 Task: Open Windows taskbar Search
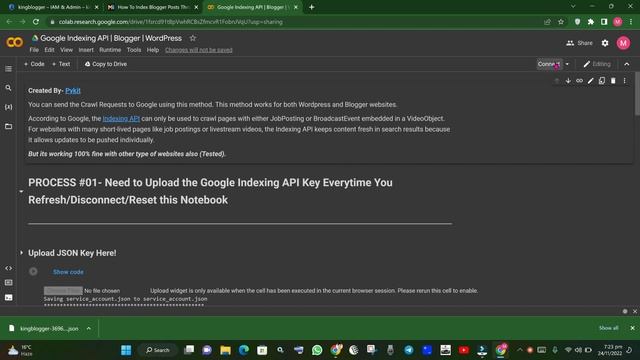pyautogui.click(x=158, y=350)
